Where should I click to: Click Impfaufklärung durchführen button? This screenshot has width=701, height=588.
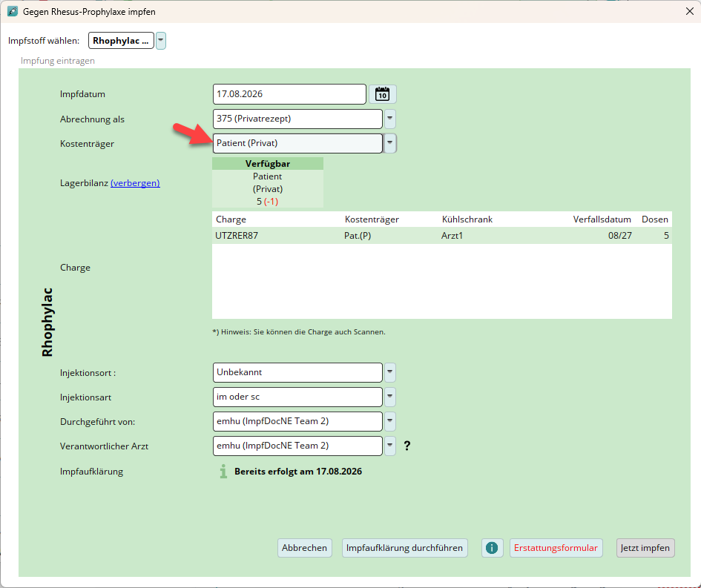[x=404, y=548]
